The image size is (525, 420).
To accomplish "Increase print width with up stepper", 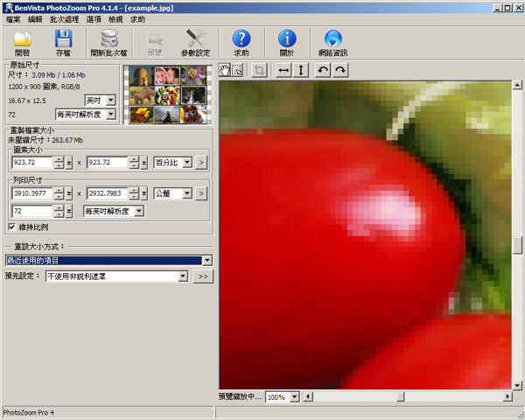I will coord(59,191).
